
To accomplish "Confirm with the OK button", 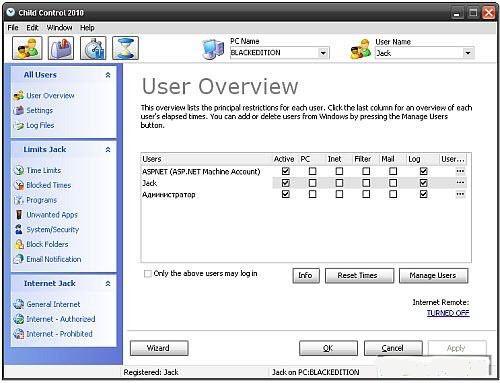I will pyautogui.click(x=328, y=348).
